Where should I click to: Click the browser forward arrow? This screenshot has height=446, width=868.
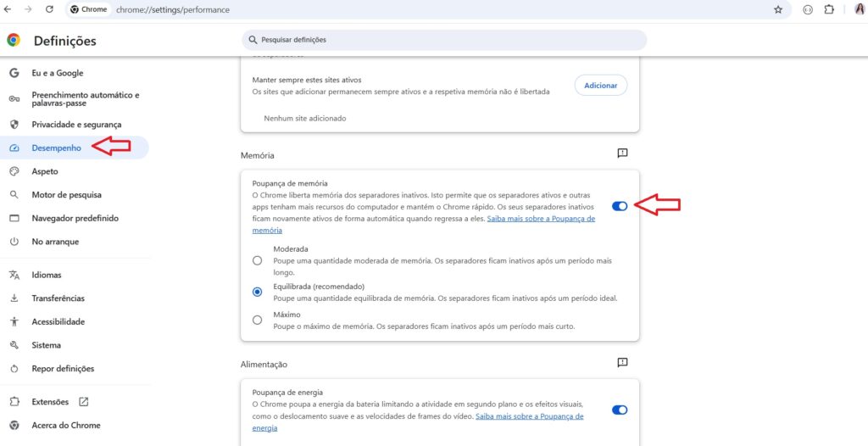(x=28, y=9)
